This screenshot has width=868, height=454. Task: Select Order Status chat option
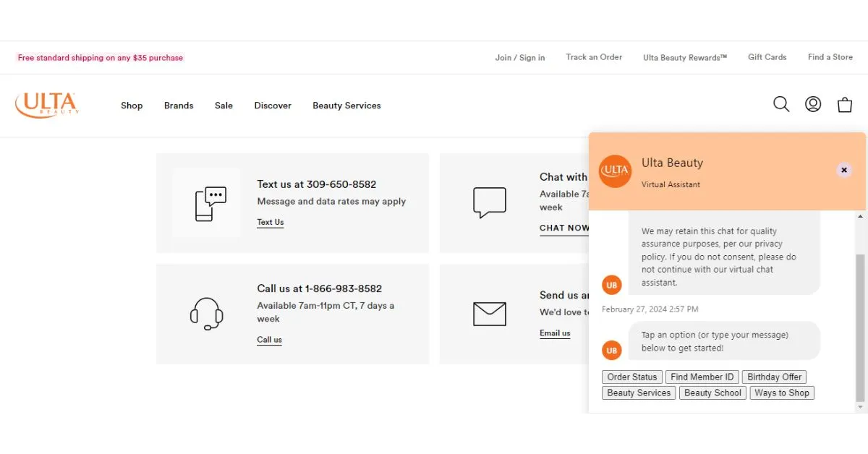point(632,377)
